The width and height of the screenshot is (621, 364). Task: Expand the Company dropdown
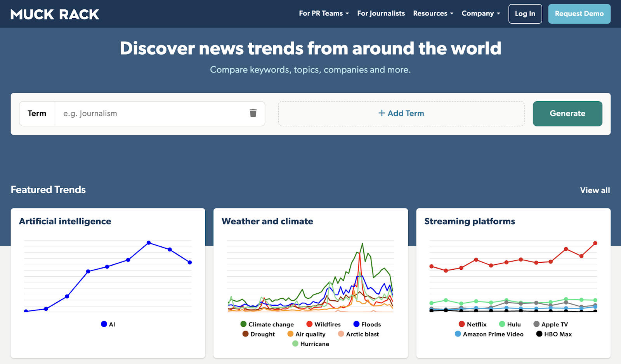481,14
